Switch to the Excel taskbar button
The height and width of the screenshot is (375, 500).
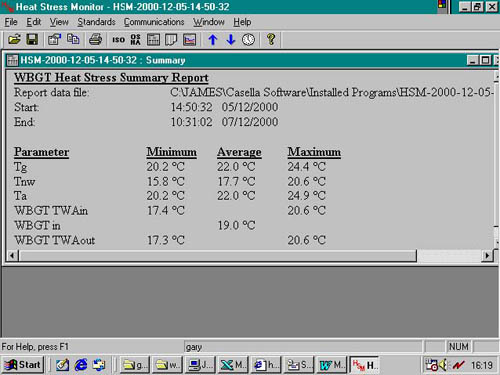click(x=233, y=365)
